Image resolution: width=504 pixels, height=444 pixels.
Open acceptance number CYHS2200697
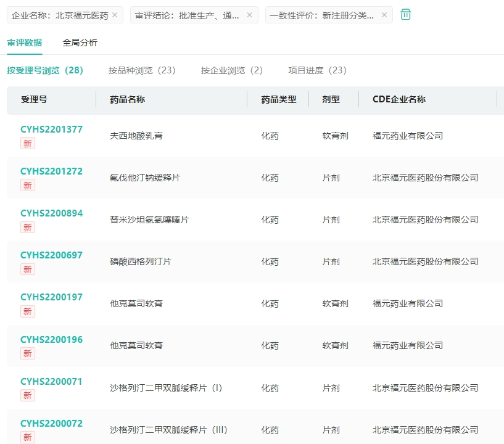coord(51,255)
